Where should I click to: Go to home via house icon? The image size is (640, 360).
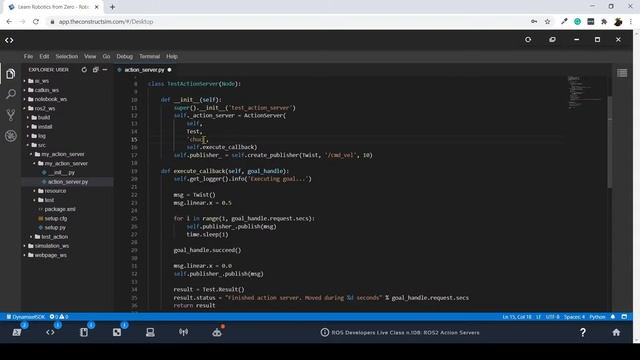(x=616, y=332)
